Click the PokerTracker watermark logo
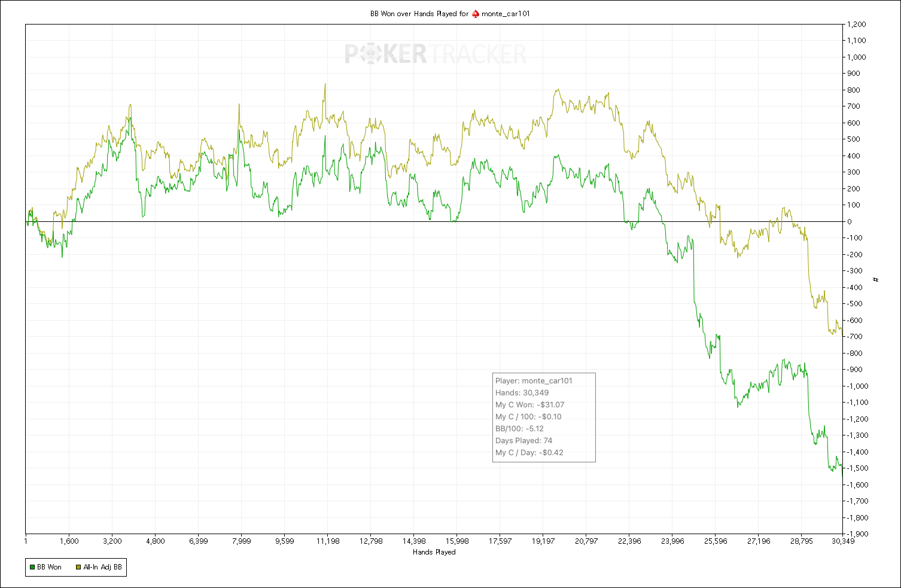Image resolution: width=901 pixels, height=588 pixels. (x=436, y=54)
